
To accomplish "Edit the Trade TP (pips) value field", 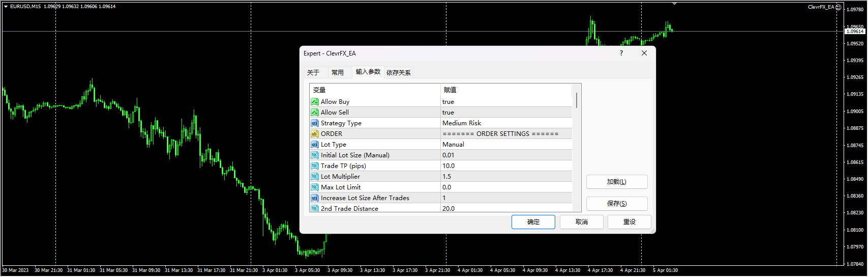I will click(x=506, y=166).
